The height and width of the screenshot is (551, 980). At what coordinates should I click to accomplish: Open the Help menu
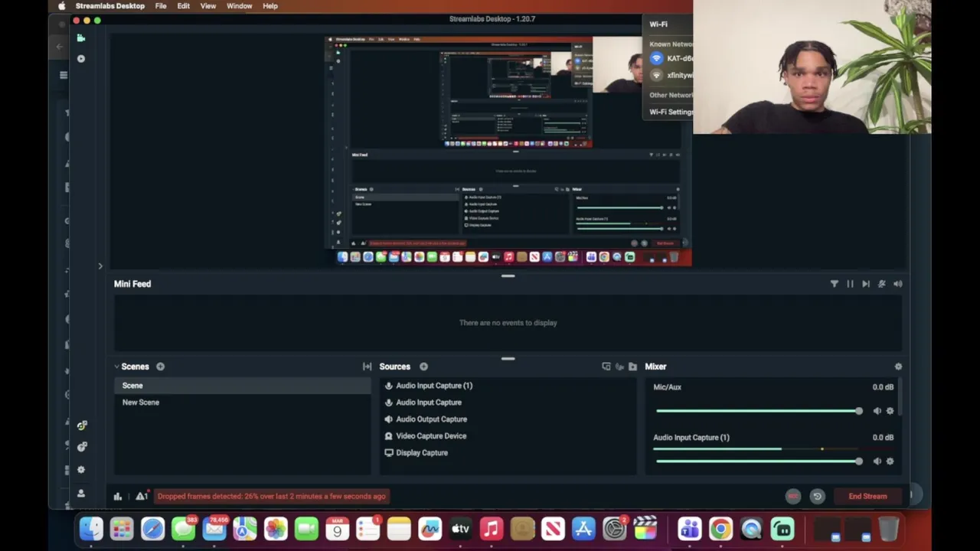270,6
